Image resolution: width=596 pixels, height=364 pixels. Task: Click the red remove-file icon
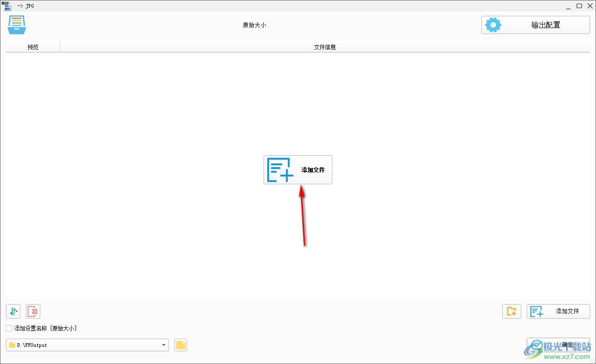(33, 311)
